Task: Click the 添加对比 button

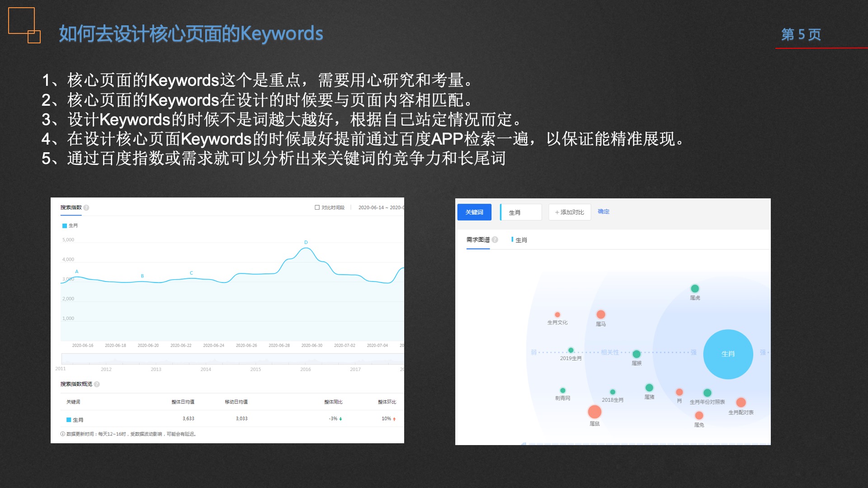Action: click(570, 212)
